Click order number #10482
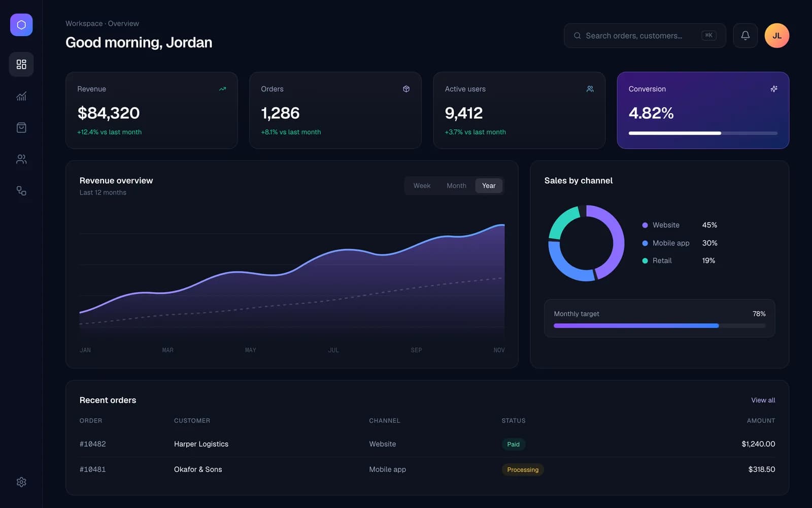 pos(93,444)
